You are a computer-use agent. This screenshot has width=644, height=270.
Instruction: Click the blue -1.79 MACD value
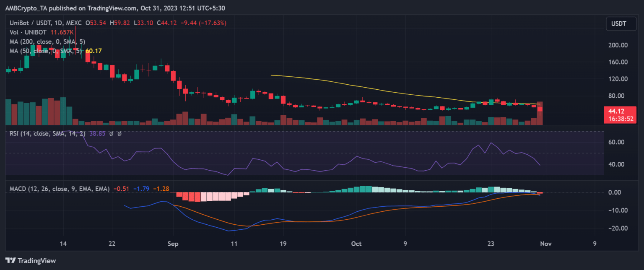141,189
